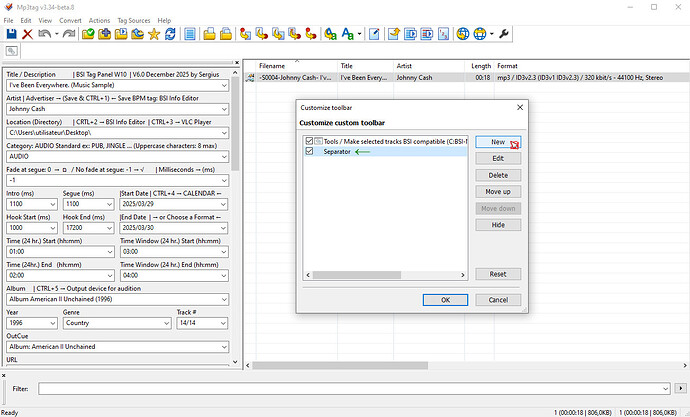690x417 pixels.
Task: Click the Filter options arrow button
Action: (x=680, y=388)
